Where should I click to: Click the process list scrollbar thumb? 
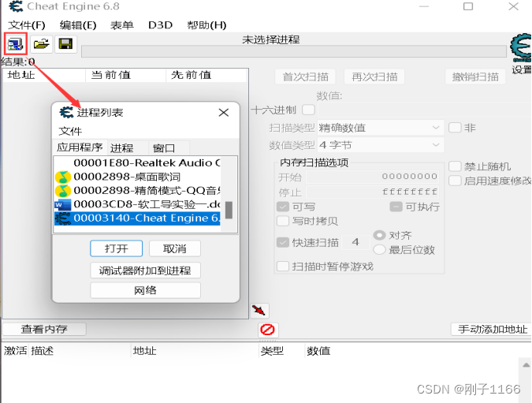(229, 210)
